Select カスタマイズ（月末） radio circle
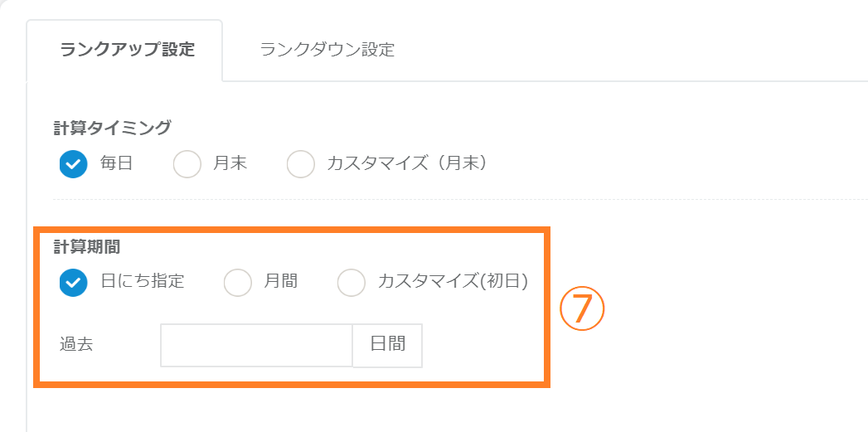868x432 pixels. point(301,164)
